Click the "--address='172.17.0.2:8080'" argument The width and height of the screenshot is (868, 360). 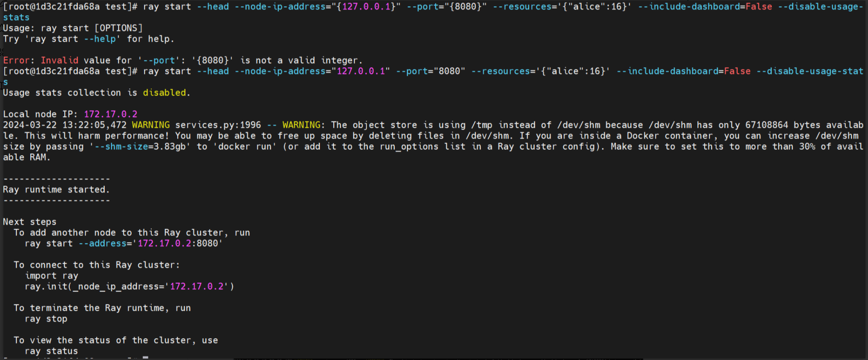click(150, 244)
